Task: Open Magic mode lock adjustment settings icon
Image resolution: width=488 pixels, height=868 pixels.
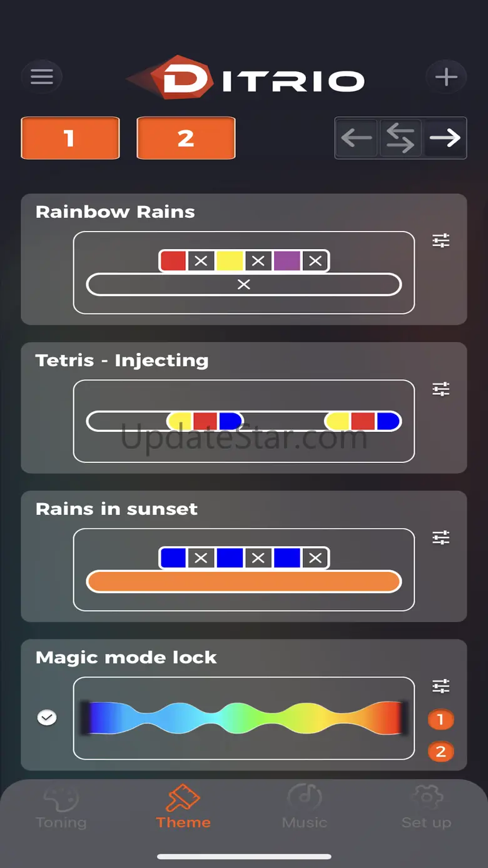Action: tap(441, 687)
